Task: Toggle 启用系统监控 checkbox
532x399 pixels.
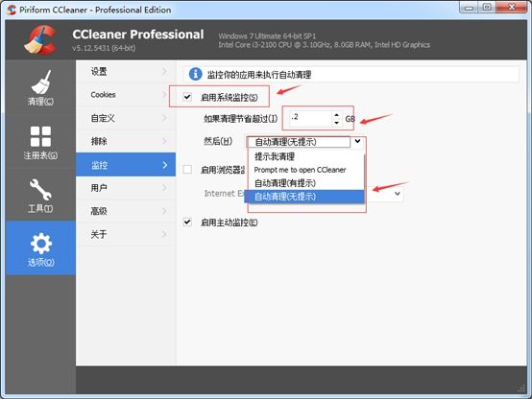Action: 187,97
